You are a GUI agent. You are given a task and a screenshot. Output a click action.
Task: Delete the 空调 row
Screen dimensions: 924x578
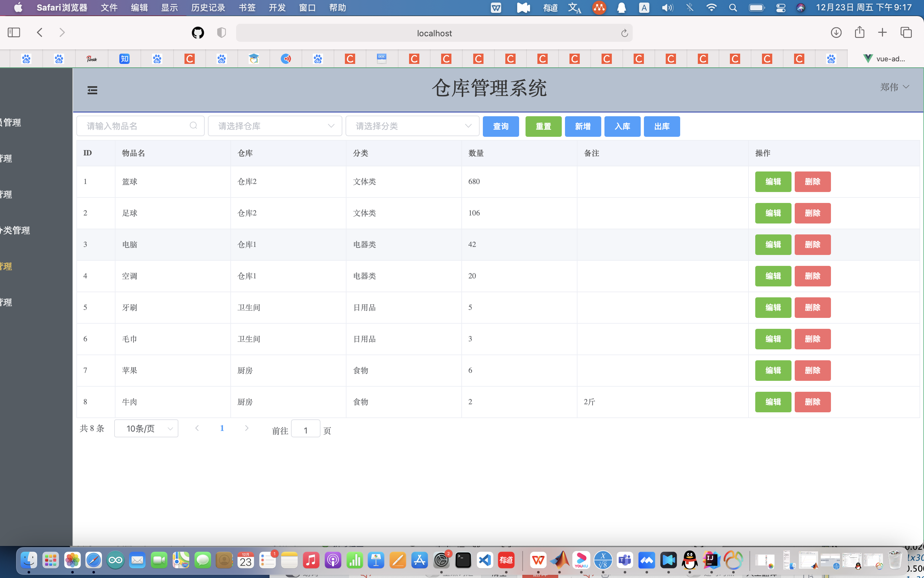[812, 276]
